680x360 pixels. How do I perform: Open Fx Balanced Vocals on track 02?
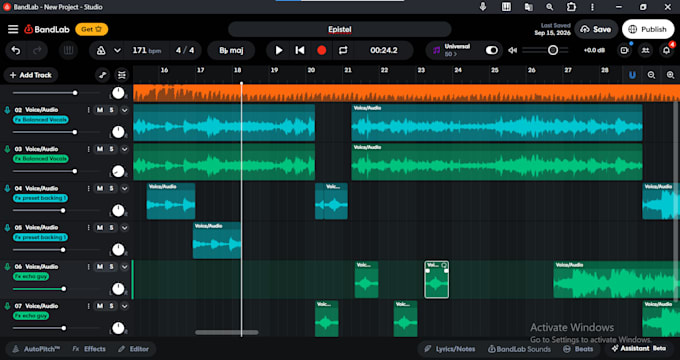[40, 120]
